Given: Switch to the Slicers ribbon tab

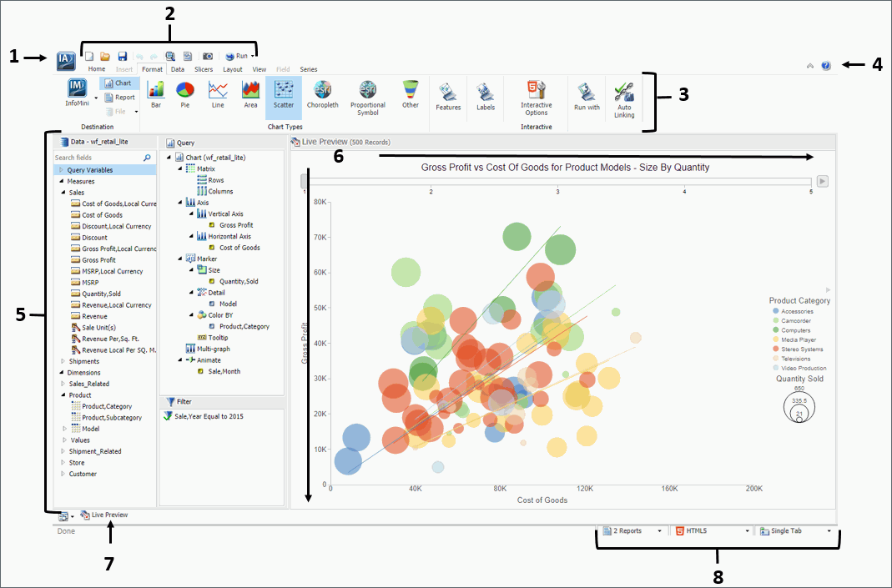Looking at the screenshot, I should [204, 68].
